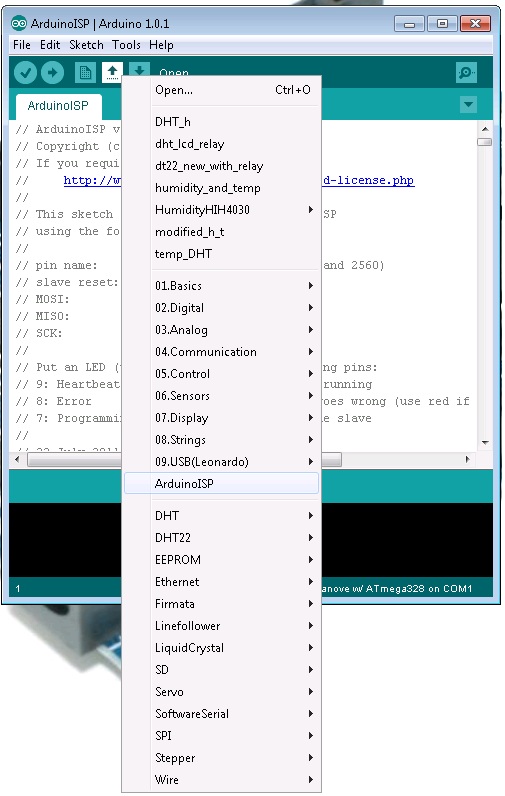The image size is (505, 796).
Task: Expand 04.Communication examples submenu
Action: tap(221, 352)
